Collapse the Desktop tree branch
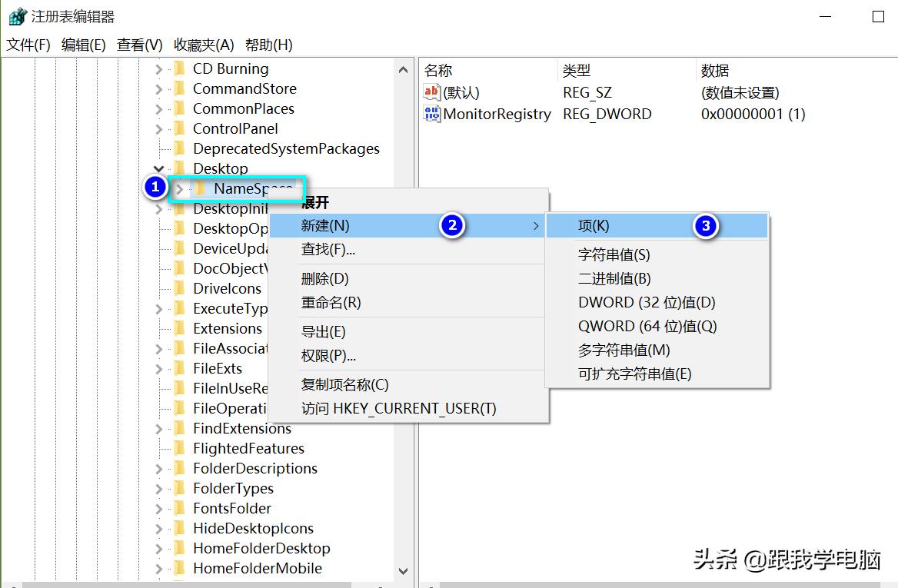The width and height of the screenshot is (898, 588). [158, 168]
